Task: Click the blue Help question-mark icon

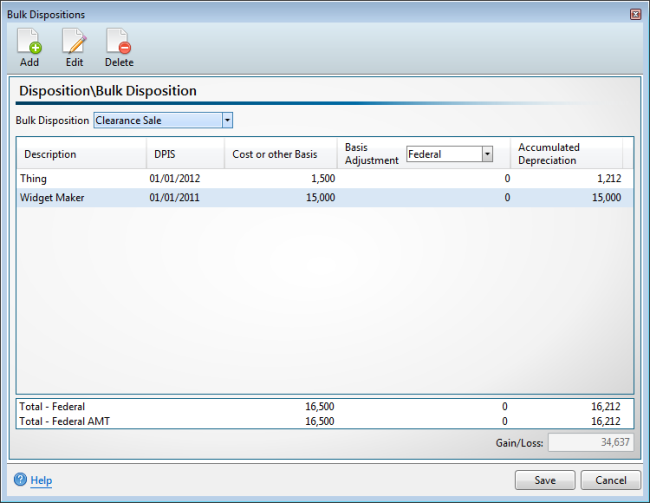Action: [x=20, y=480]
